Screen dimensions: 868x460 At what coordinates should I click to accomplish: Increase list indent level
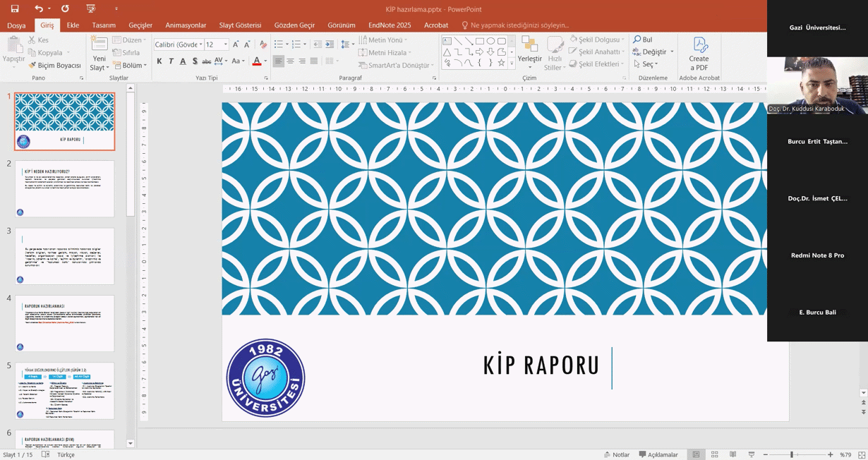click(330, 44)
